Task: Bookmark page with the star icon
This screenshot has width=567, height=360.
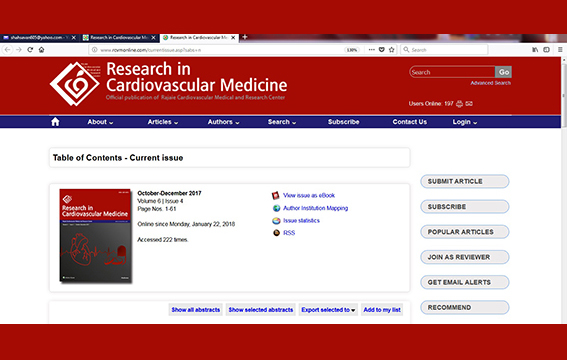Action: (x=391, y=50)
